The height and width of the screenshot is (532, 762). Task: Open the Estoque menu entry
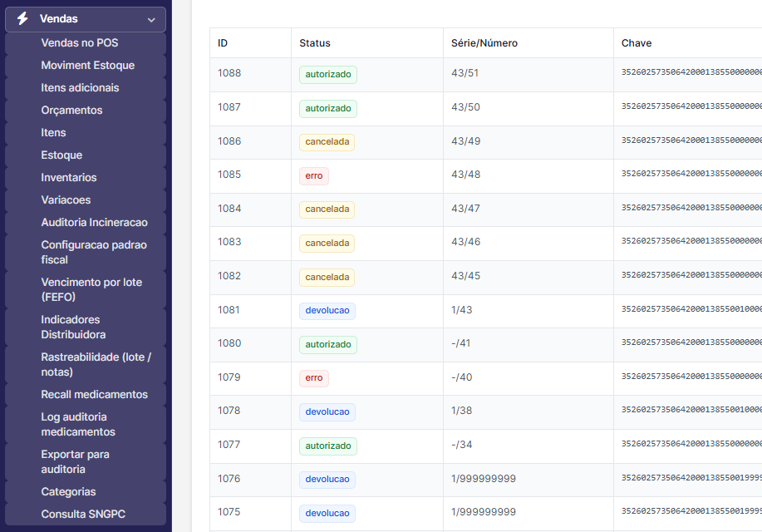click(61, 155)
